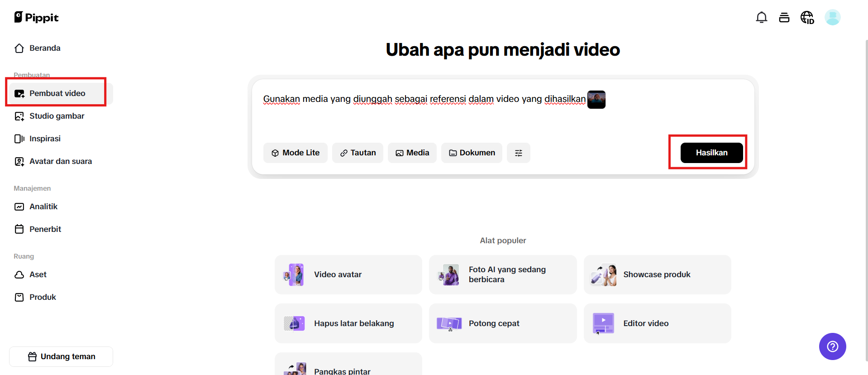Open the Mode Lite selector
868x375 pixels.
(x=295, y=153)
